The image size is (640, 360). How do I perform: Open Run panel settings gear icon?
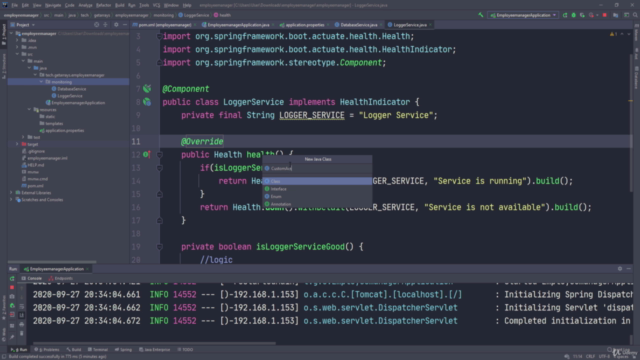click(620, 269)
